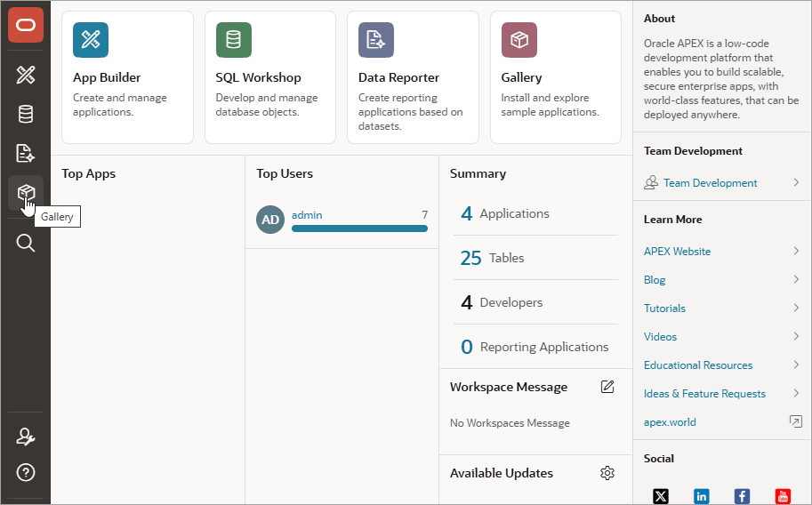The image size is (812, 505).
Task: Open the help question mark icon
Action: [x=26, y=472]
